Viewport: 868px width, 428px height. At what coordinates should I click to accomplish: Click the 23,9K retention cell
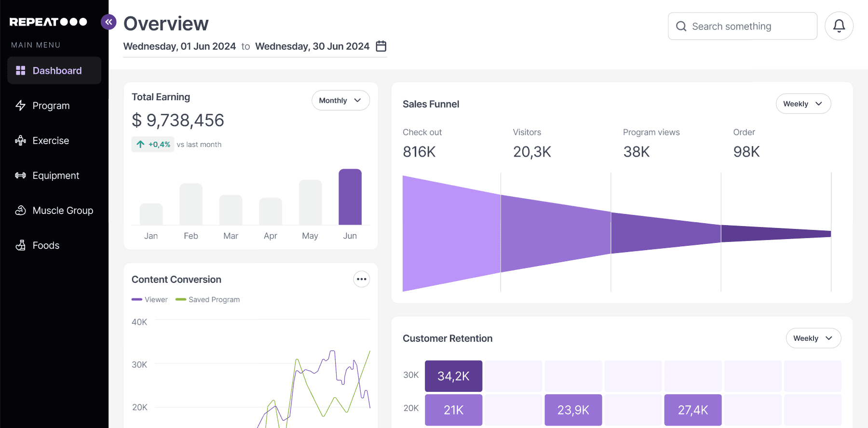573,410
